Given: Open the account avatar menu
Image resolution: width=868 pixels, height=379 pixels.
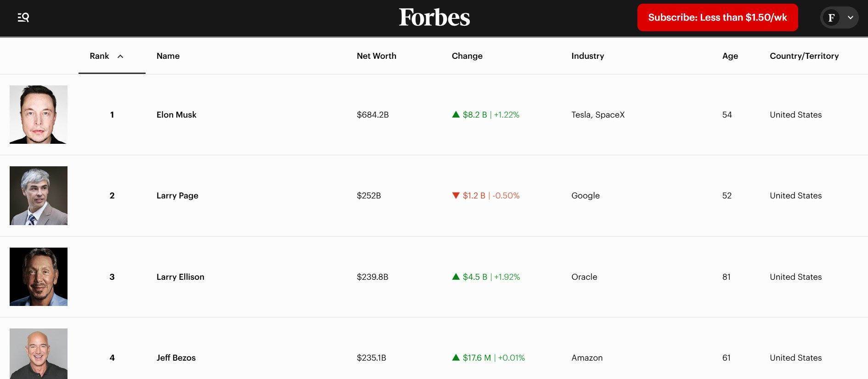Looking at the screenshot, I should [839, 17].
